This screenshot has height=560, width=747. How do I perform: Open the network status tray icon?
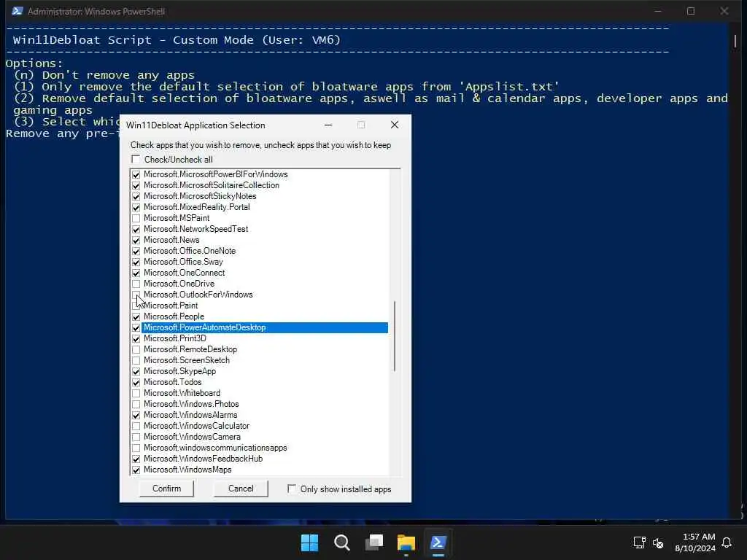pos(639,542)
